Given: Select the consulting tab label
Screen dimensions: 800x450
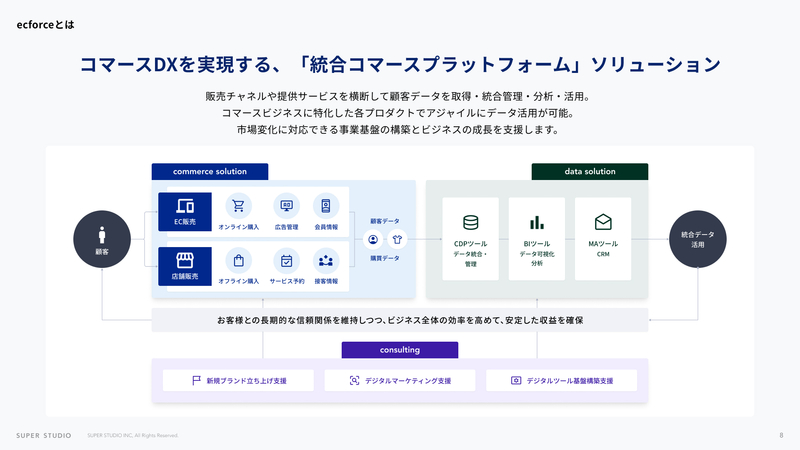Looking at the screenshot, I should pos(400,350).
